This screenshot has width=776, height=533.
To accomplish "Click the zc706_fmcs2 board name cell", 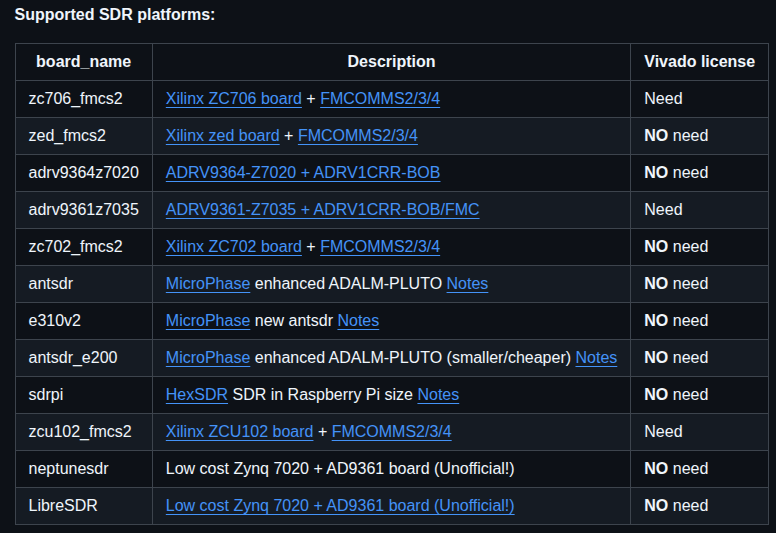I will 84,98.
